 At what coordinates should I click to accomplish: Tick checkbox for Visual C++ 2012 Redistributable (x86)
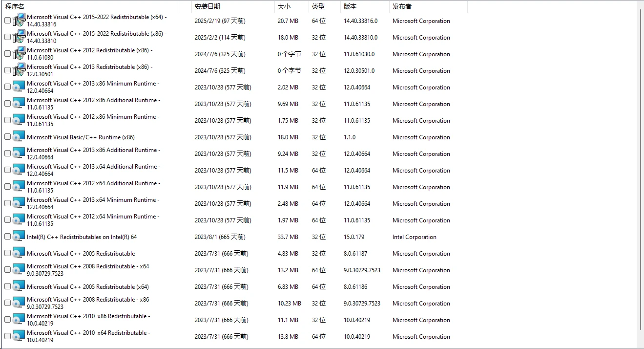[7, 54]
